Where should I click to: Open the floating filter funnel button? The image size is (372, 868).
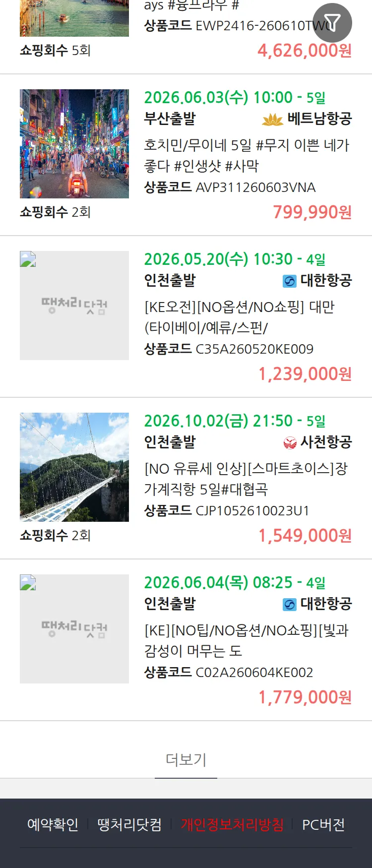[332, 23]
